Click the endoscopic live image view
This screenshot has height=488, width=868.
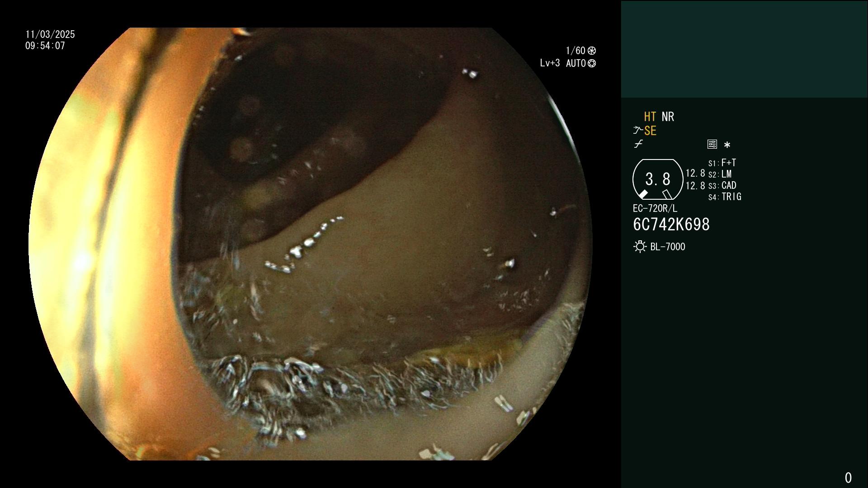coord(310,244)
